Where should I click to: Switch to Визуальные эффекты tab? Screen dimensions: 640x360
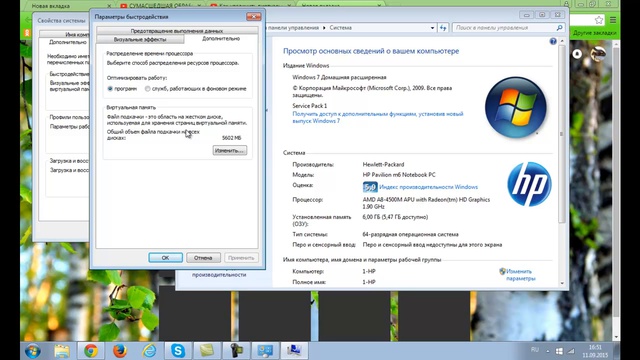coord(140,40)
